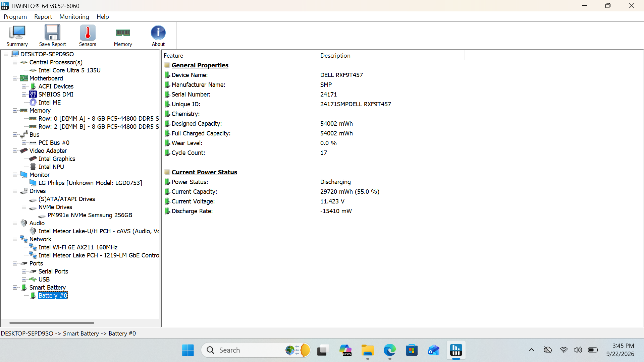Image resolution: width=644 pixels, height=362 pixels.
Task: Open the volume speaker tray icon
Action: (578, 350)
